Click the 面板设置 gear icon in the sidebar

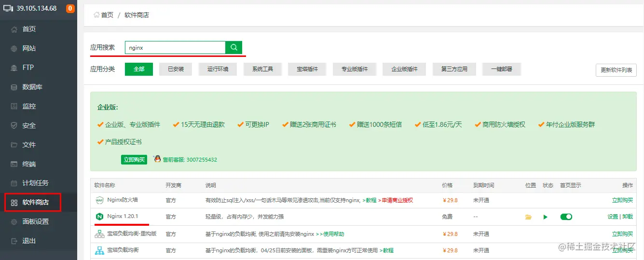click(x=14, y=221)
